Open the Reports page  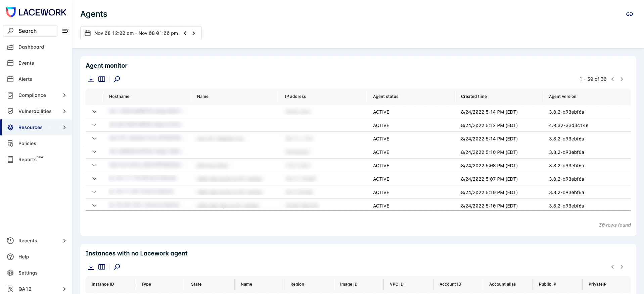pyautogui.click(x=28, y=160)
